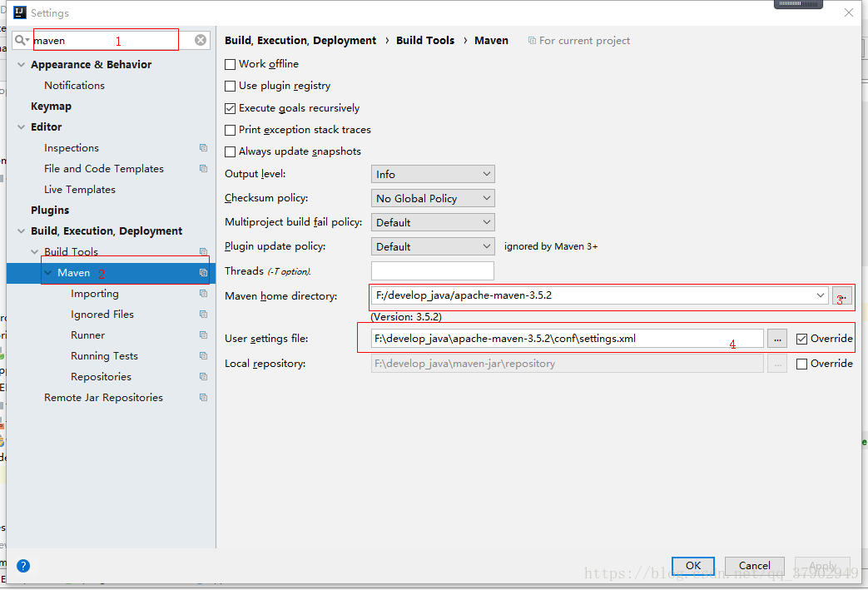The width and height of the screenshot is (868, 590).
Task: Open search options magnifier icon
Action: [x=22, y=40]
